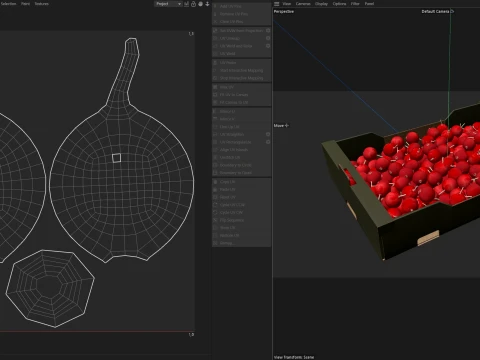Open the Project dropdown in UV editor
This screenshot has width=480, height=360.
tap(168, 4)
